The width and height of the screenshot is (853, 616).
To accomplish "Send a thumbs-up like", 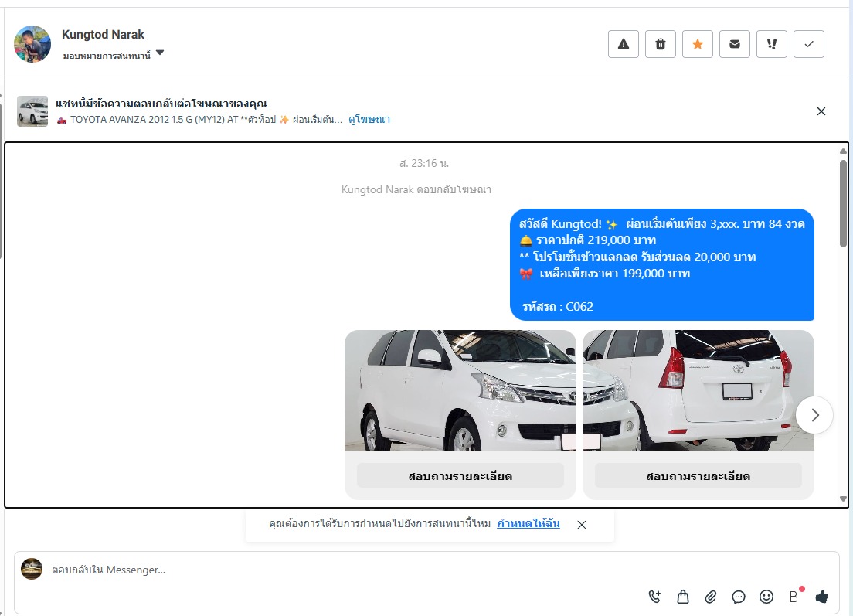I will [x=821, y=596].
